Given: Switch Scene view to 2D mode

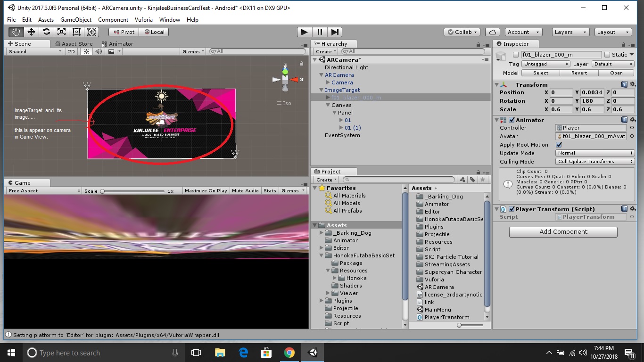Looking at the screenshot, I should (x=70, y=51).
